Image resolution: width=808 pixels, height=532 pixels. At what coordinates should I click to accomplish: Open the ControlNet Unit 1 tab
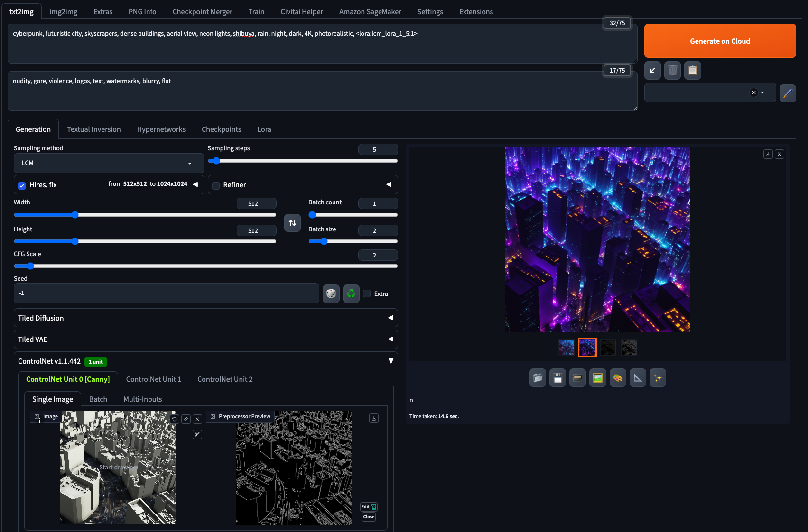click(x=153, y=379)
